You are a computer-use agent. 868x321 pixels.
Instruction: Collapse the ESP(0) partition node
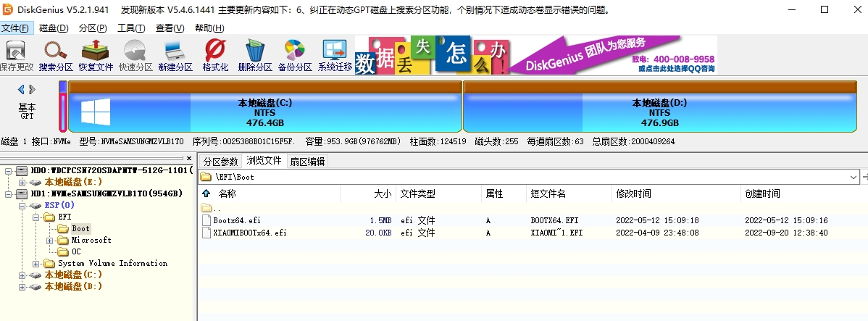tap(22, 205)
